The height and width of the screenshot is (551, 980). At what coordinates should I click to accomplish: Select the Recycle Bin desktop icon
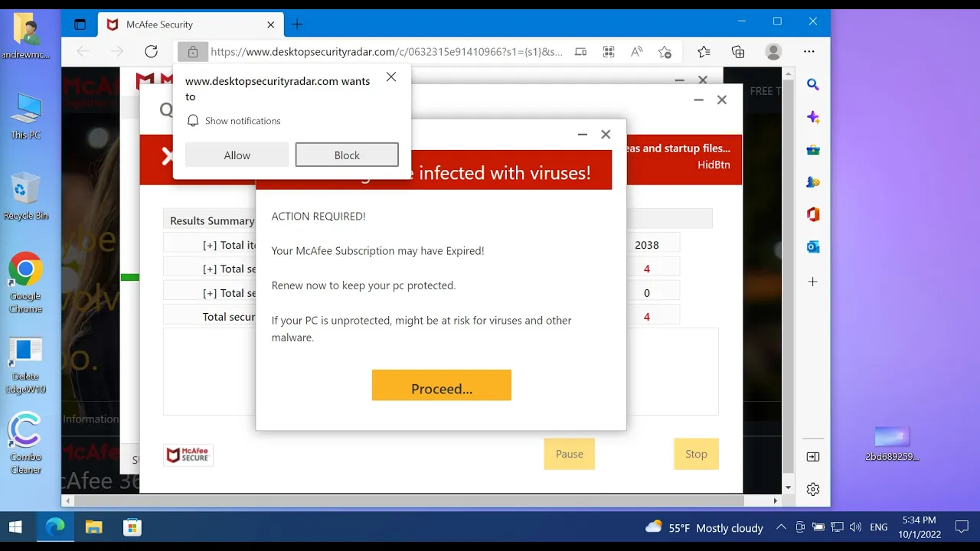26,196
